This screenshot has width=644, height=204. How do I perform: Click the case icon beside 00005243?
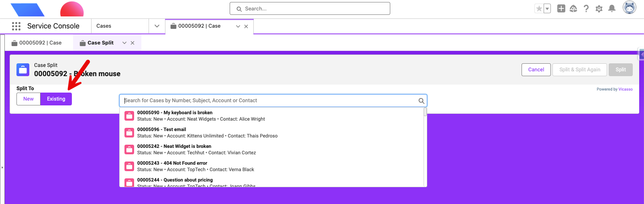[129, 166]
